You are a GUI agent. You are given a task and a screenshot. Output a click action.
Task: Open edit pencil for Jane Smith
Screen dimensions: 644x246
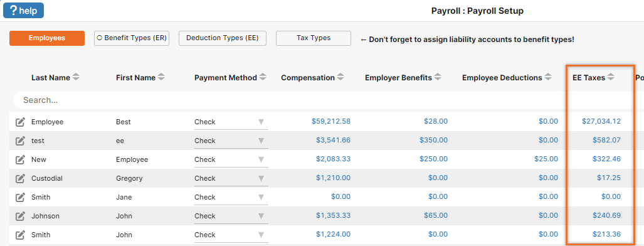20,198
